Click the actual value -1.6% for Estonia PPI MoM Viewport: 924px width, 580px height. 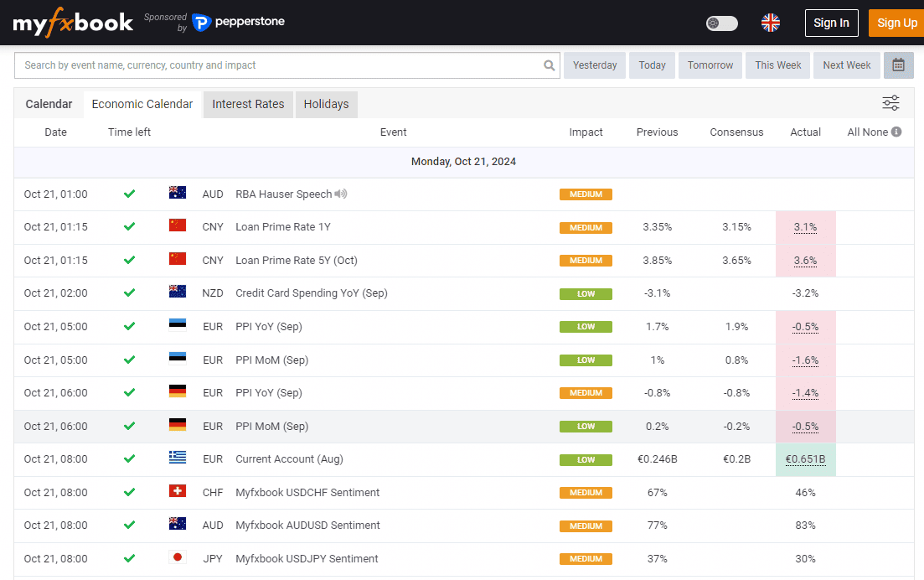(x=805, y=360)
